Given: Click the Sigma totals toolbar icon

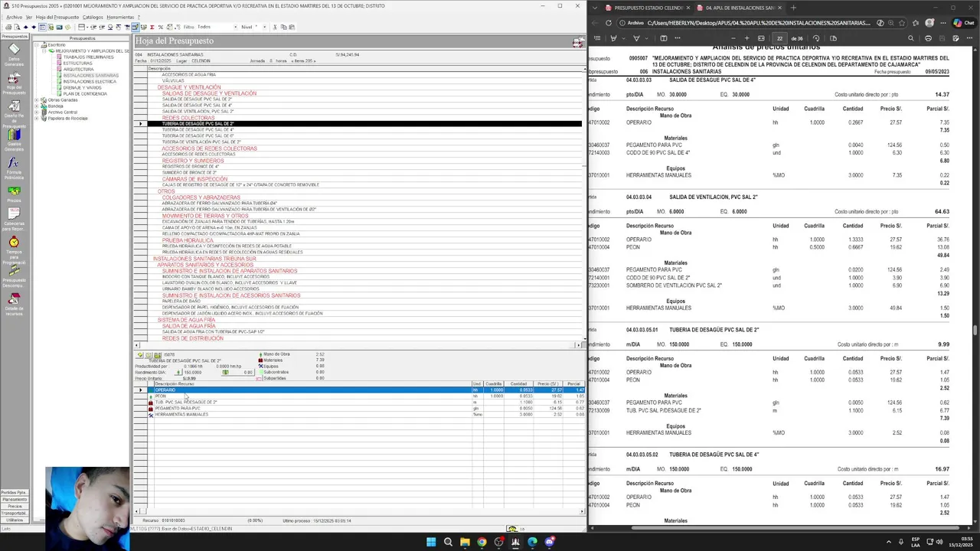Looking at the screenshot, I should (152, 27).
